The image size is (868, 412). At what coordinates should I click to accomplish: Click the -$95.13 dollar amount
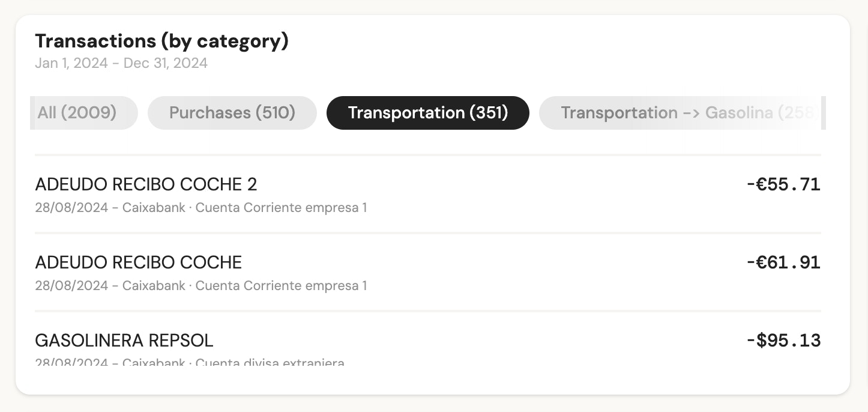click(783, 341)
